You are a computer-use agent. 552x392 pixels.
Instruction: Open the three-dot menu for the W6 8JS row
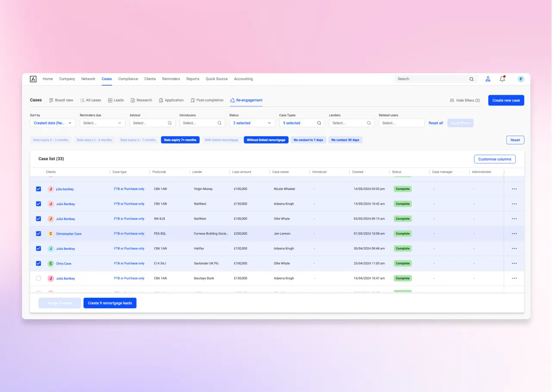tap(514, 219)
